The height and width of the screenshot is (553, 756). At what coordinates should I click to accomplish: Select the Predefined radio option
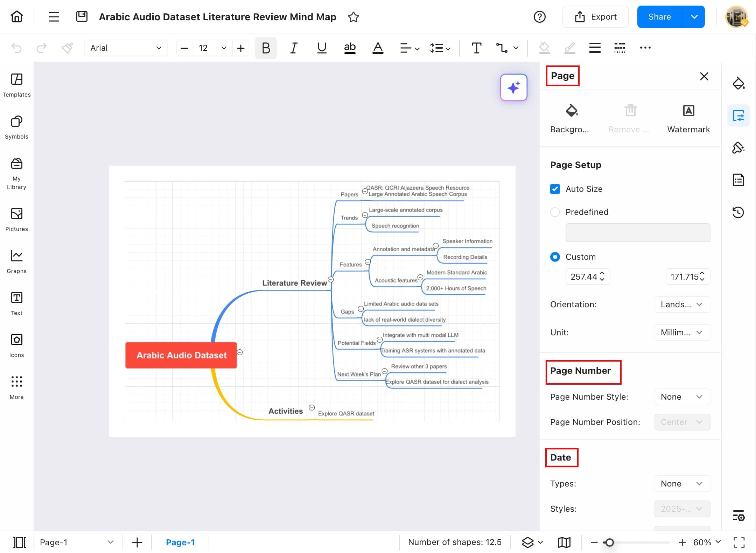[555, 212]
